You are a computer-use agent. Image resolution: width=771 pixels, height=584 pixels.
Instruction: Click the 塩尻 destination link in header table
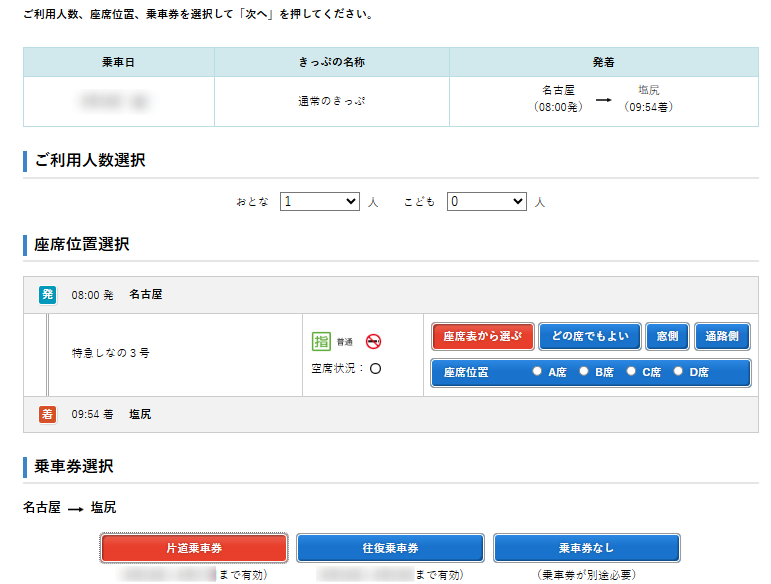point(648,91)
